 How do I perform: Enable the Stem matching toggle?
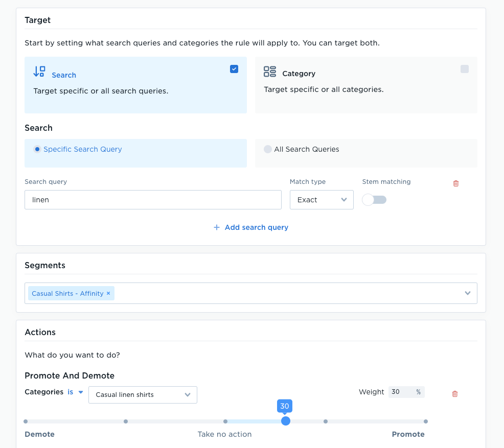click(x=374, y=200)
